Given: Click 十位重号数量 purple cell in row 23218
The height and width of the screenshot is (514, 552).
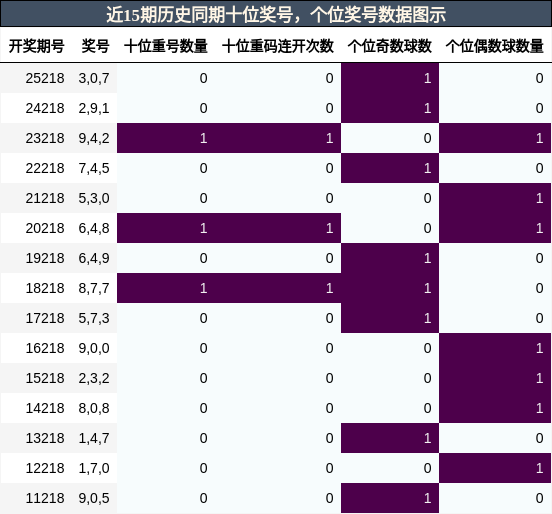Looking at the screenshot, I should (x=166, y=138).
